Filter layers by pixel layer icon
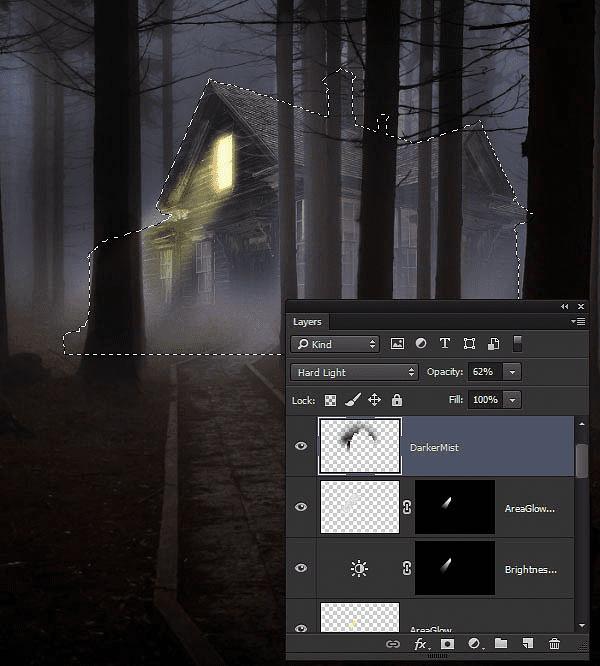600x666 pixels. 397,344
